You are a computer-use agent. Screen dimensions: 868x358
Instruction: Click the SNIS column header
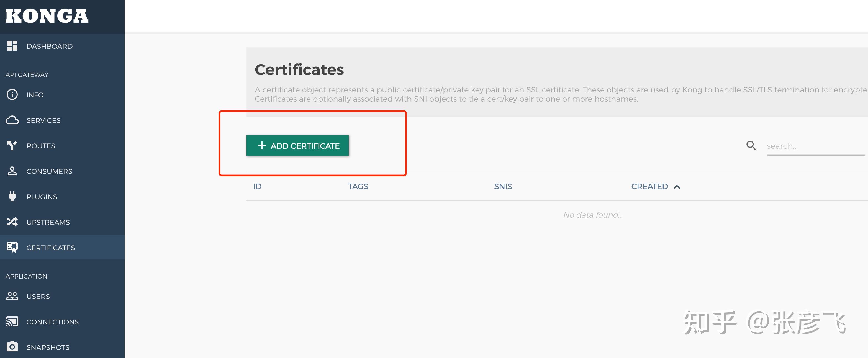503,187
